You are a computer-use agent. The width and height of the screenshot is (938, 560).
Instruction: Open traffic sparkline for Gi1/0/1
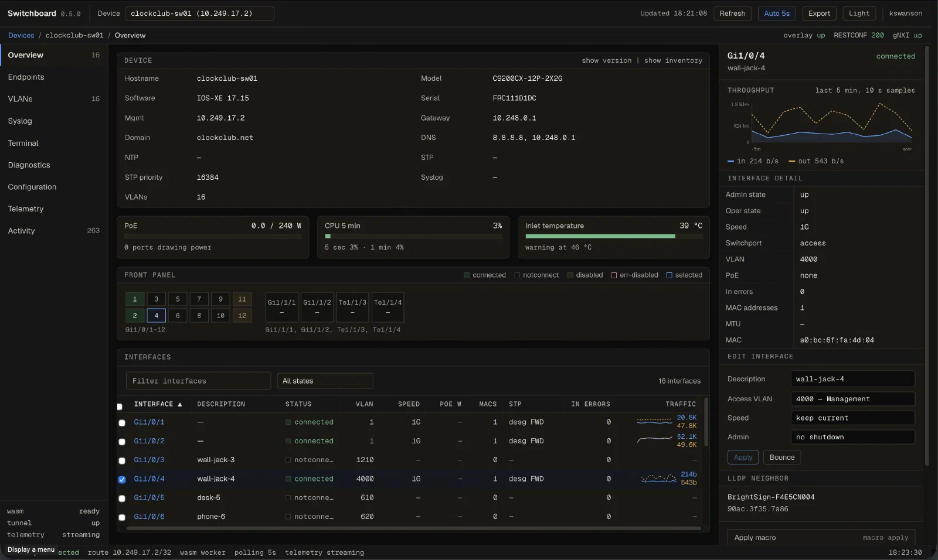(655, 422)
